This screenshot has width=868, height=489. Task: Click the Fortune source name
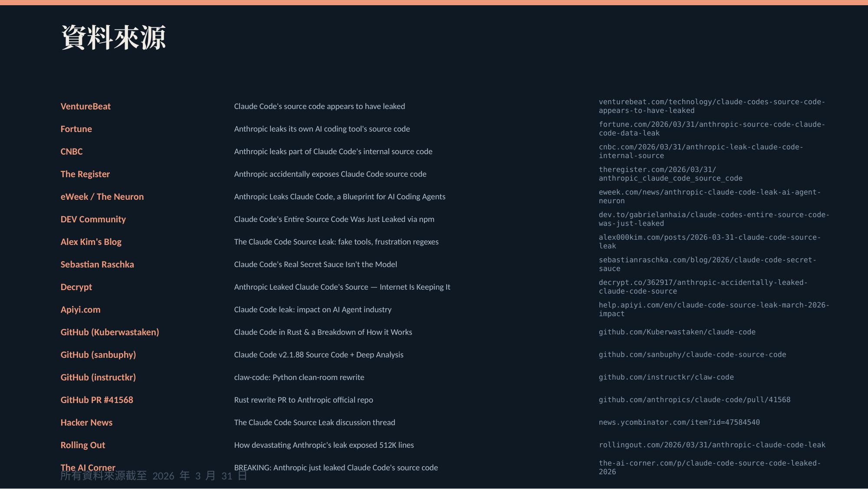[76, 129]
